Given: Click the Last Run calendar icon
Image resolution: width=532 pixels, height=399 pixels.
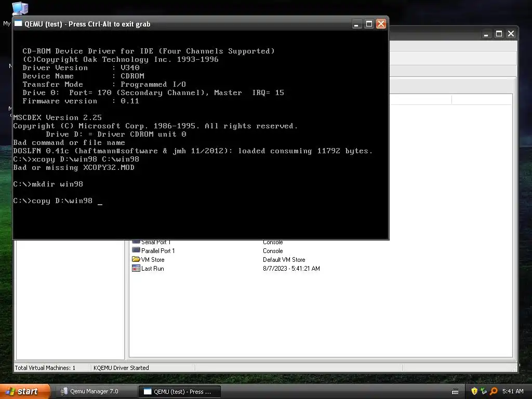Looking at the screenshot, I should pyautogui.click(x=136, y=268).
